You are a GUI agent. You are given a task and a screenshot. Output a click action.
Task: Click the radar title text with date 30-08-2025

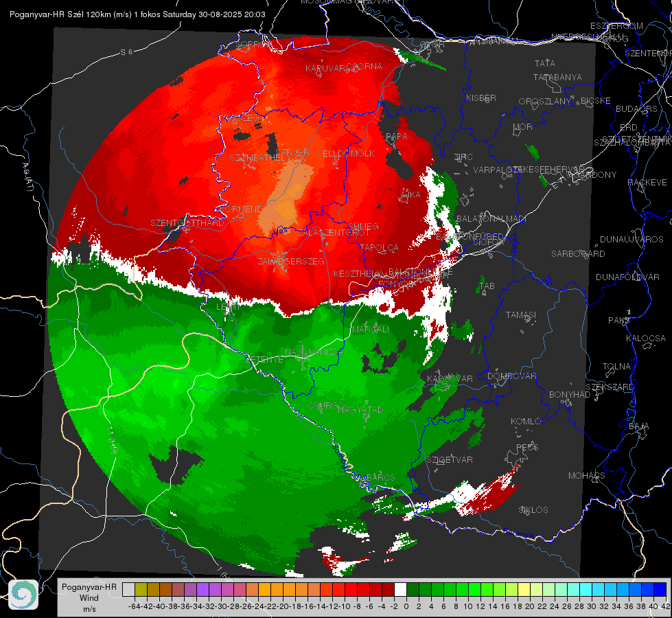pos(137,14)
